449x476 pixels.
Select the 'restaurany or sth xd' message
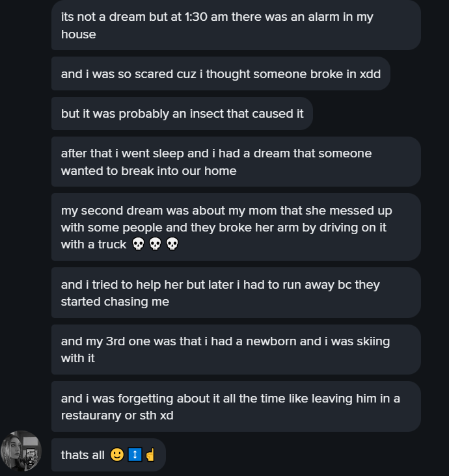click(236, 406)
